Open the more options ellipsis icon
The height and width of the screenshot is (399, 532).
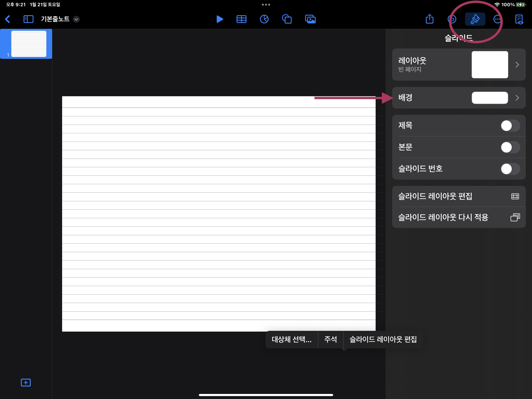click(497, 19)
